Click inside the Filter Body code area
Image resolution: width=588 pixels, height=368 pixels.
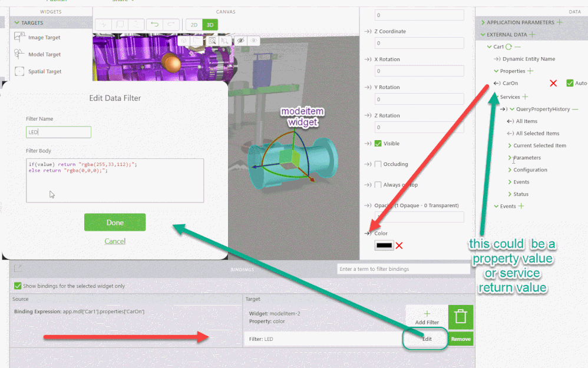pos(115,181)
